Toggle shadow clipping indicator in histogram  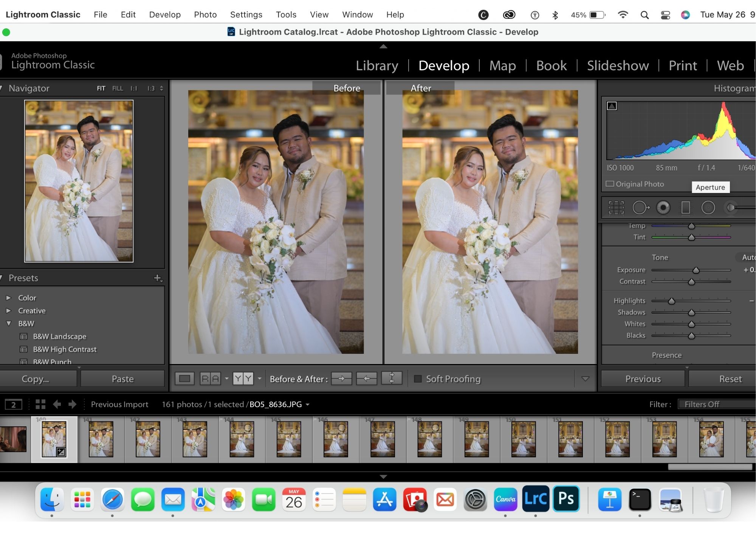612,106
